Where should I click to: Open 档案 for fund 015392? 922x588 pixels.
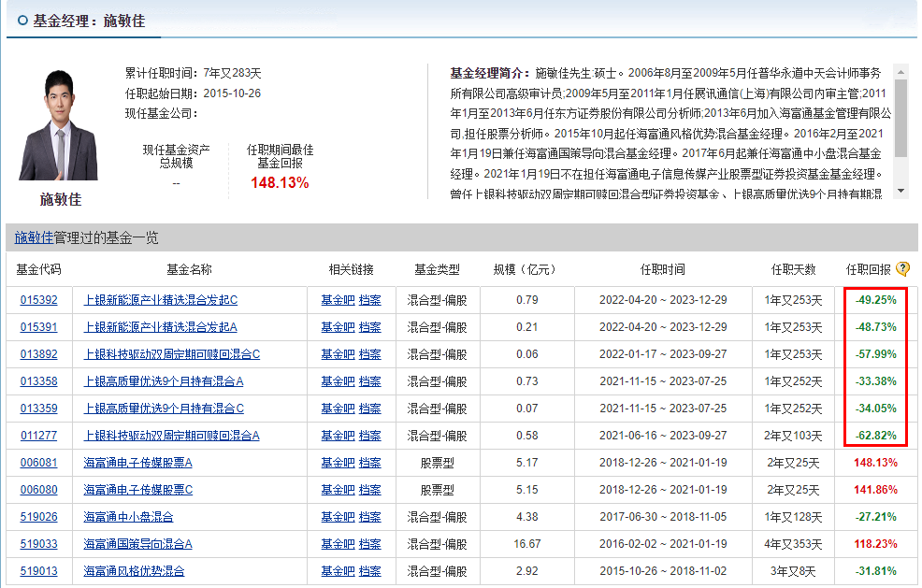[x=370, y=300]
